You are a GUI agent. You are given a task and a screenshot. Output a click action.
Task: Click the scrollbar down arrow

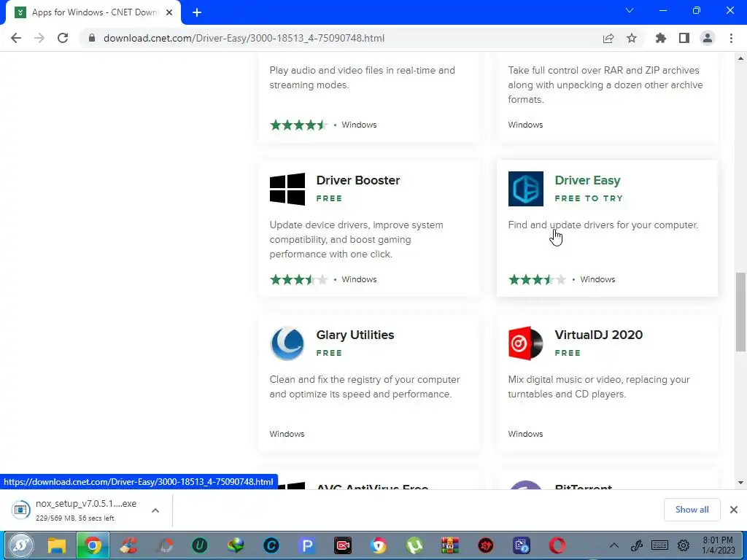[x=740, y=483]
